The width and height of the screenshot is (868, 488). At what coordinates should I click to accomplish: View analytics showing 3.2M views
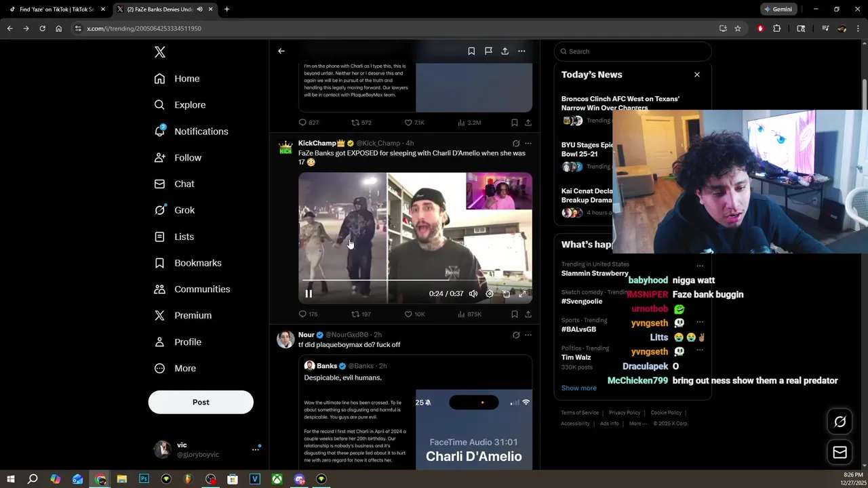[x=469, y=123]
